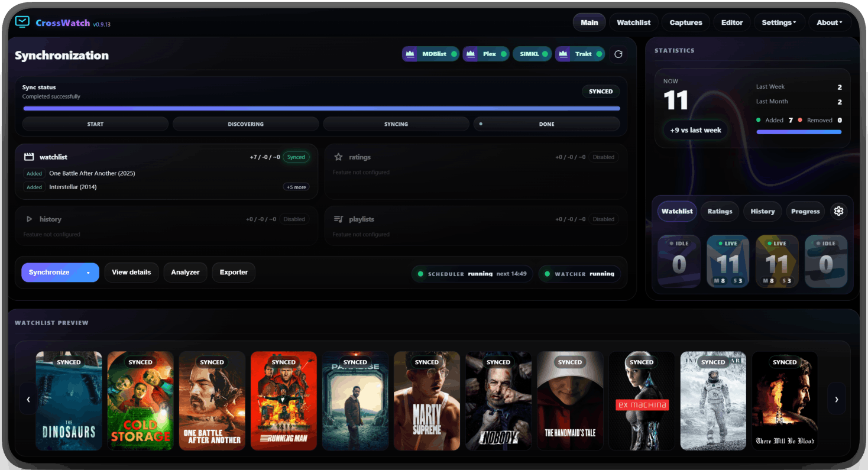
Task: Click the sync status progress bar
Action: 322,109
